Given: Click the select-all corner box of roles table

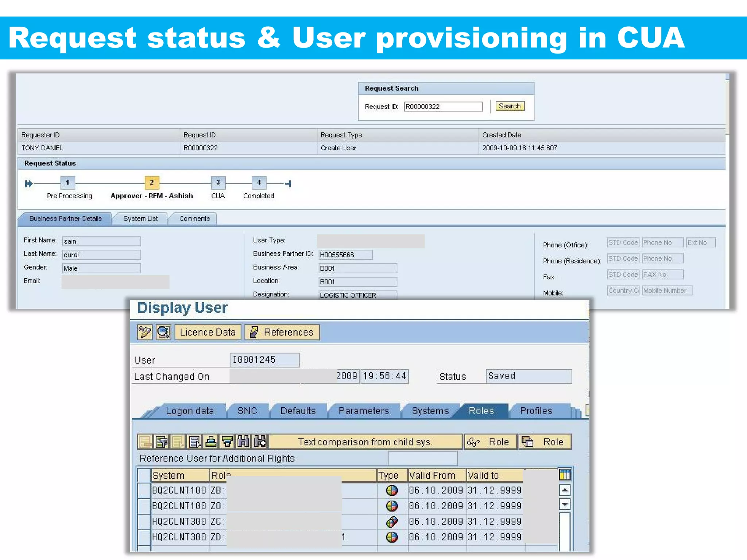Looking at the screenshot, I should 144,475.
